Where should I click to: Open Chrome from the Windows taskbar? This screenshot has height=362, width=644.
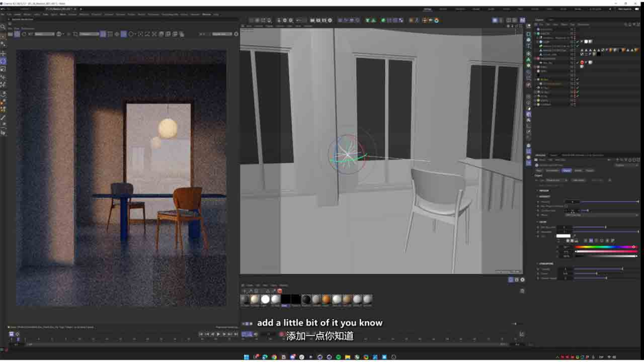tap(274, 357)
